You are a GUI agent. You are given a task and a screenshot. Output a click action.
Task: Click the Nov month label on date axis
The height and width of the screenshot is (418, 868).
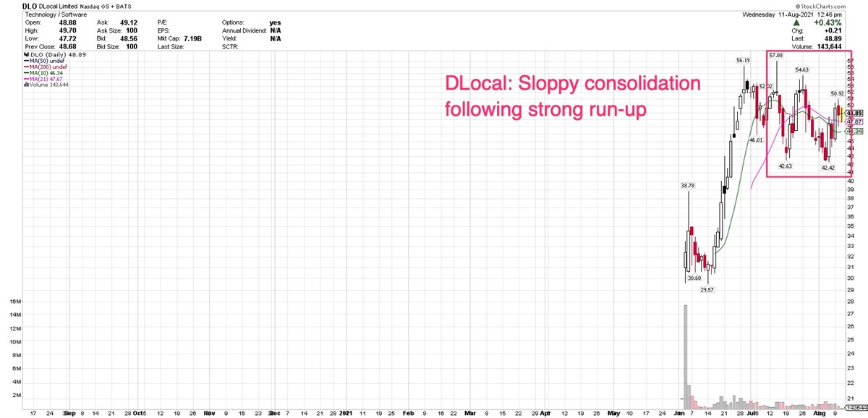click(x=210, y=415)
